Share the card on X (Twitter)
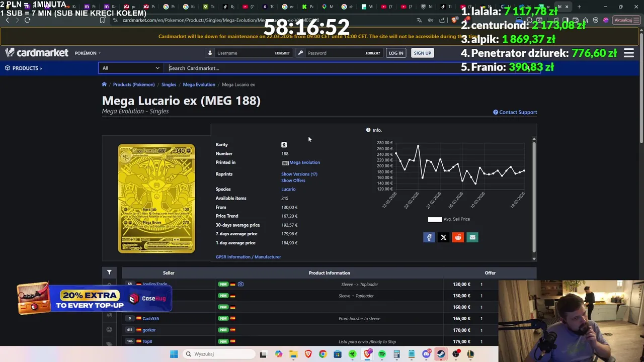The width and height of the screenshot is (644, 362). pyautogui.click(x=443, y=237)
